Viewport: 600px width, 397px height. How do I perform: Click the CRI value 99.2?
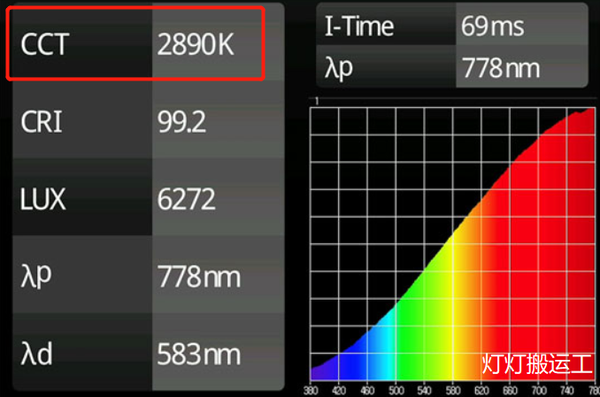click(182, 122)
